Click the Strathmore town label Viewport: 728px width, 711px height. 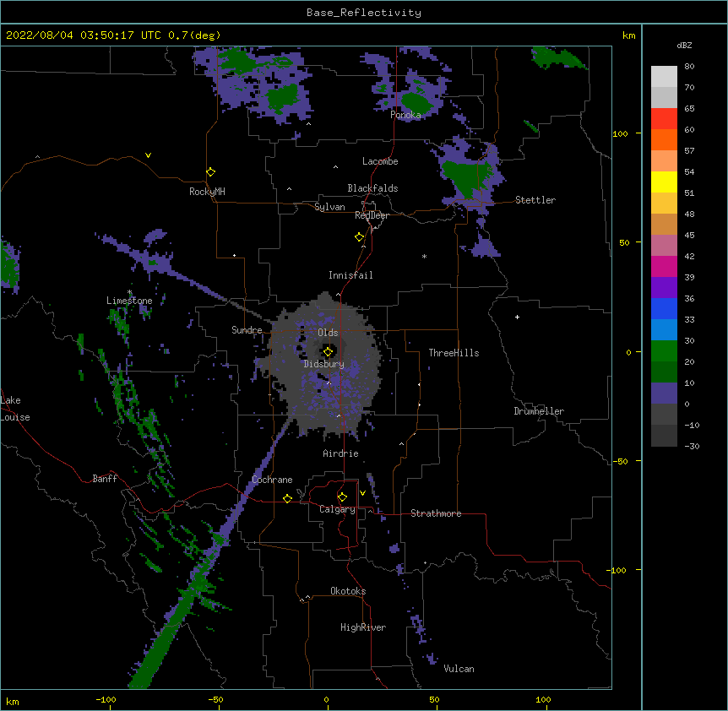pos(436,513)
